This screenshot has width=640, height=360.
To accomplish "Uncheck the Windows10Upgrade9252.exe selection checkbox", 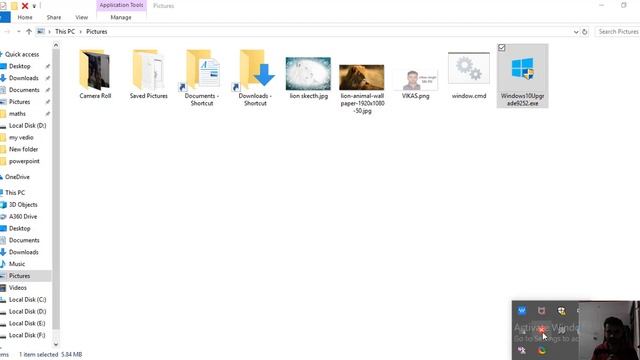I will click(502, 48).
